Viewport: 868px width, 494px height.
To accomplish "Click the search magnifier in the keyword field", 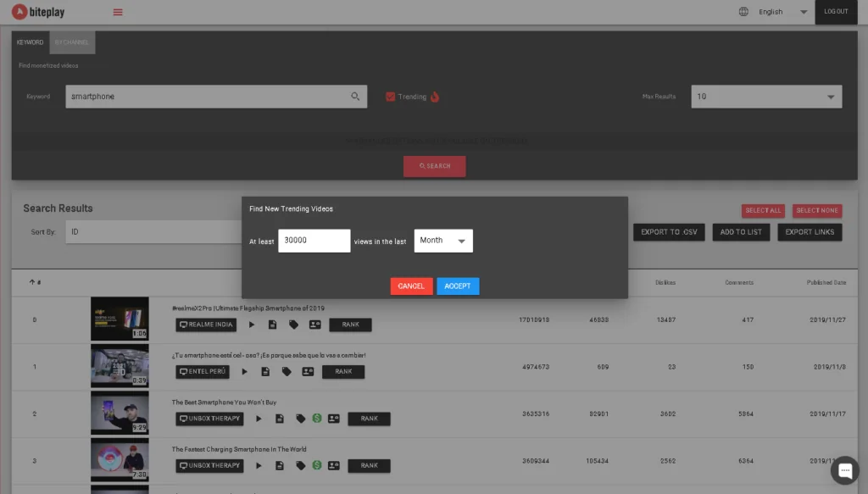I will pos(355,97).
